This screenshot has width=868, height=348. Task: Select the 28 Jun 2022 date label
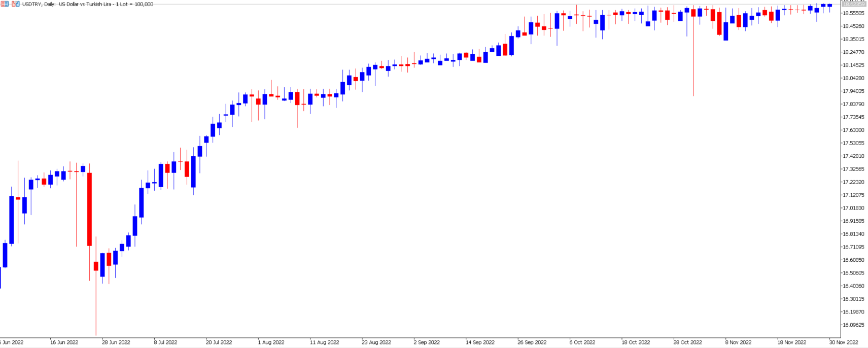click(116, 342)
